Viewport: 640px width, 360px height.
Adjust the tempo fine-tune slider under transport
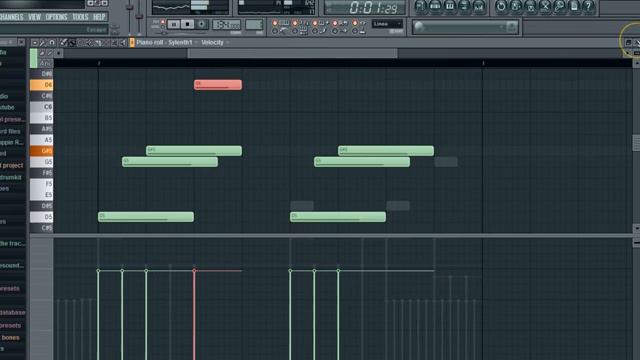pyautogui.click(x=164, y=33)
